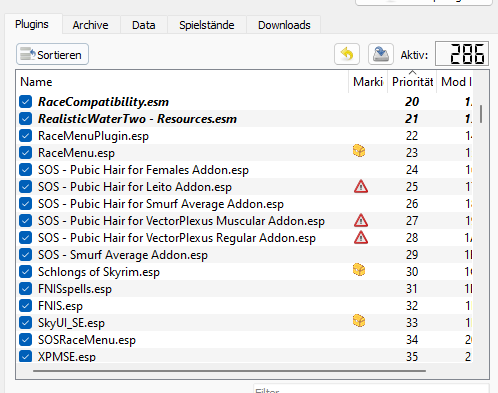Click the save backup icon
This screenshot has height=393, width=498.
[x=381, y=54]
